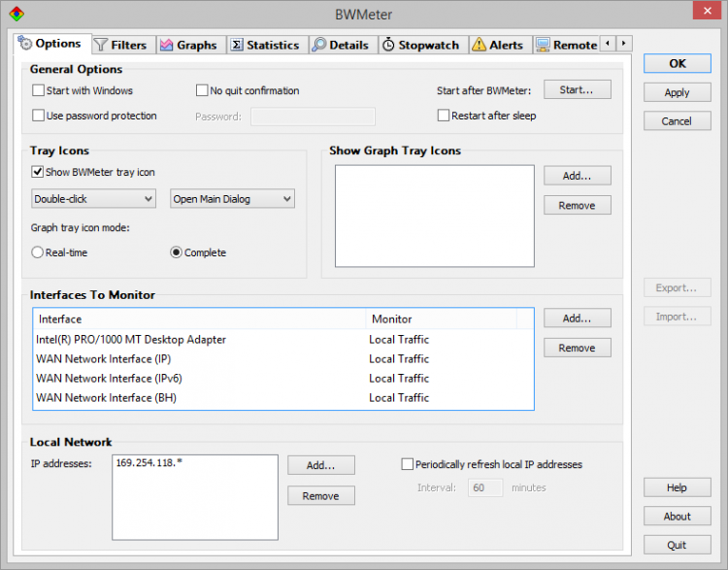Screen dimensions: 728x570
Task: Confirm settings with OK button
Action: point(677,64)
